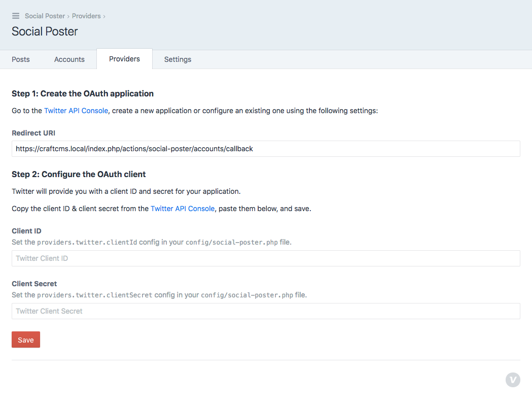Click the Verbb logo badge icon
The height and width of the screenshot is (406, 532).
click(x=513, y=380)
